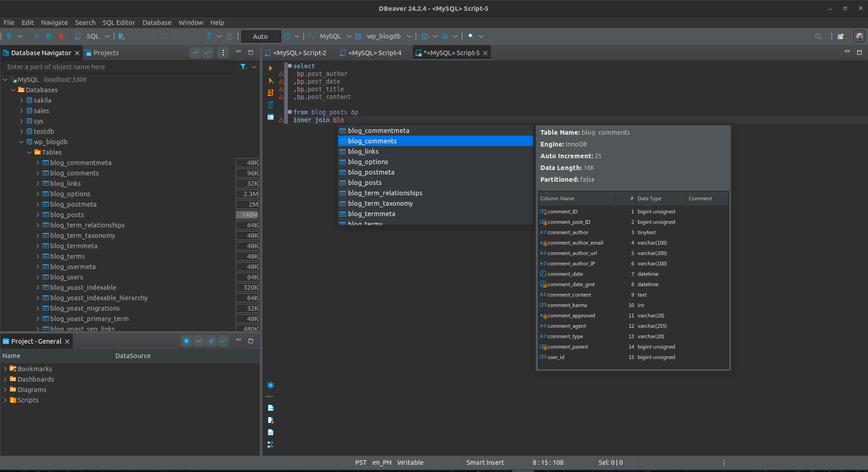Click the Data Type column header in popup
868x472 pixels.
coord(661,198)
